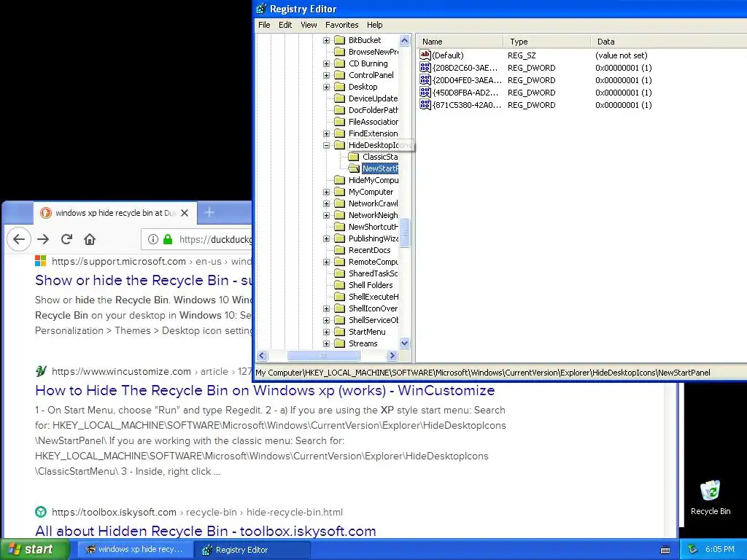Sort registry values by Data column
747x560 pixels.
coord(669,42)
